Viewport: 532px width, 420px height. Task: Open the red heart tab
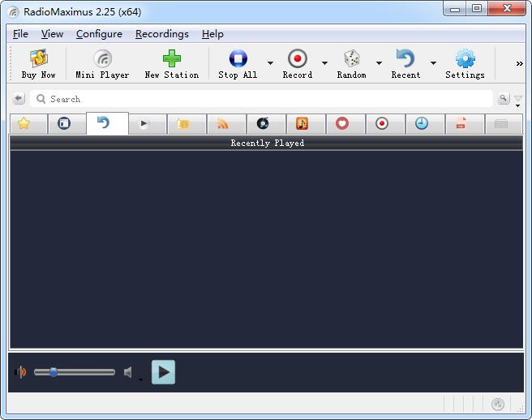pyautogui.click(x=345, y=124)
